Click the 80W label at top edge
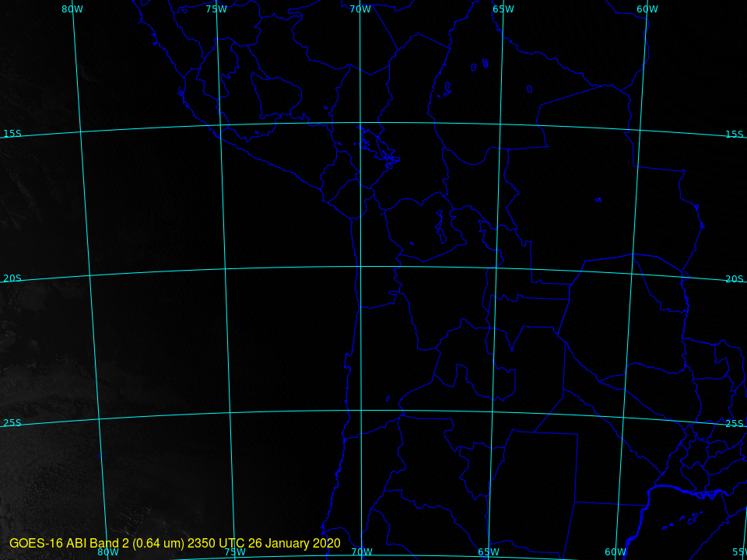This screenshot has width=747, height=560. point(72,9)
